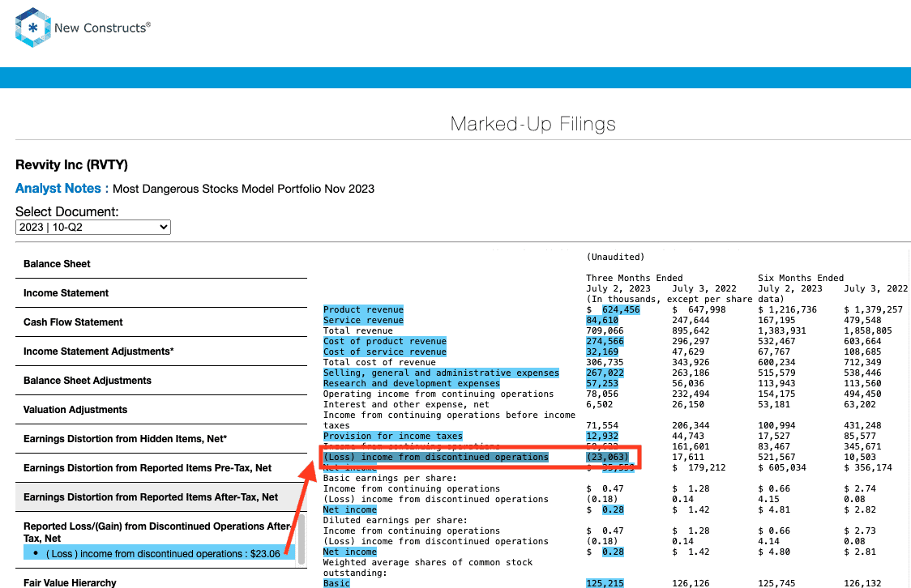Select the Balance Sheet section

[x=161, y=264]
